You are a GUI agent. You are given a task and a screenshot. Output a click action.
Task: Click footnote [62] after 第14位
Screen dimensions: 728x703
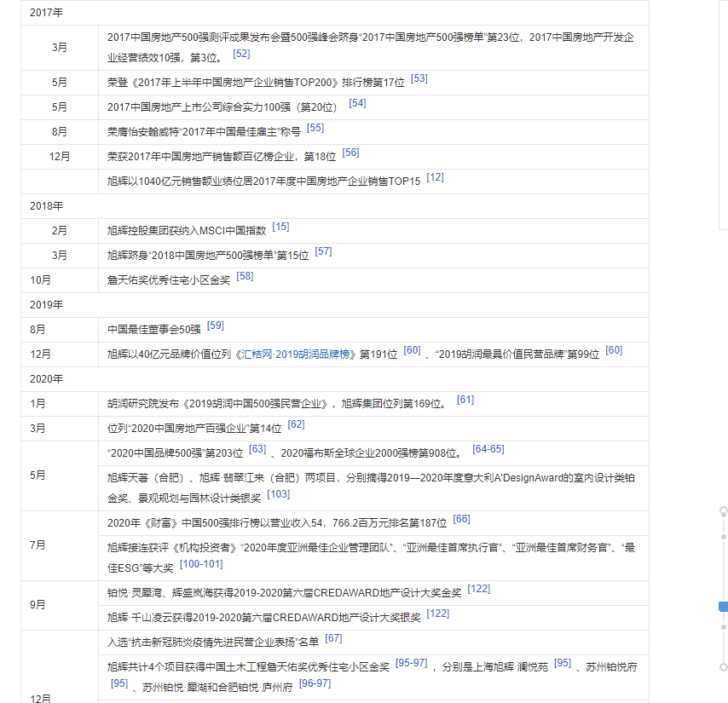(x=296, y=424)
